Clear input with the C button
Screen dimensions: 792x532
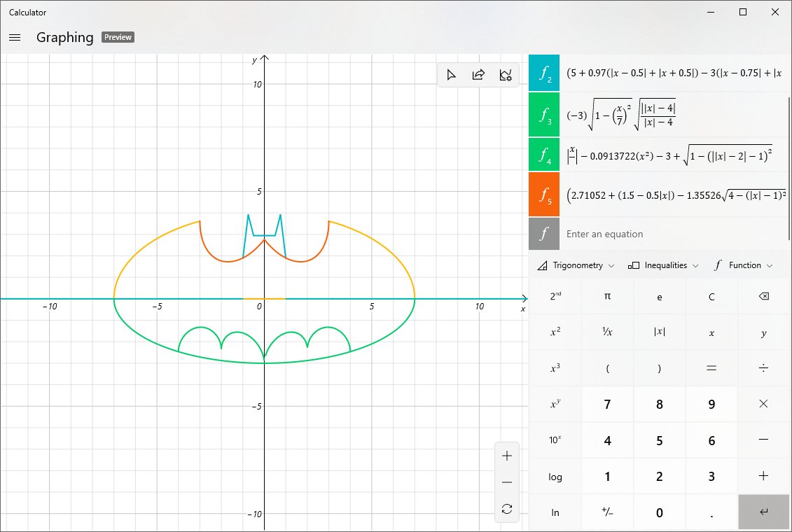(x=711, y=296)
